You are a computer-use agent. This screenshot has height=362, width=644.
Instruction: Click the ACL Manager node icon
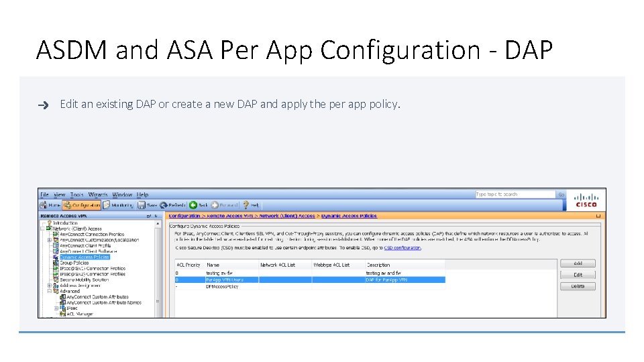coord(63,314)
